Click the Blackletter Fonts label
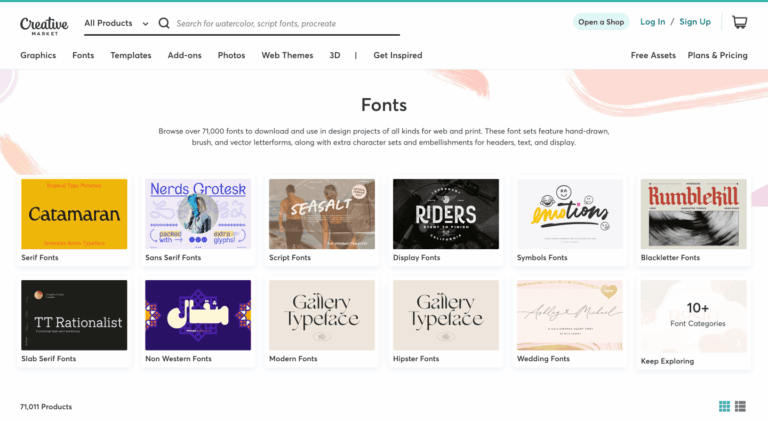The width and height of the screenshot is (768, 421). pyautogui.click(x=670, y=257)
